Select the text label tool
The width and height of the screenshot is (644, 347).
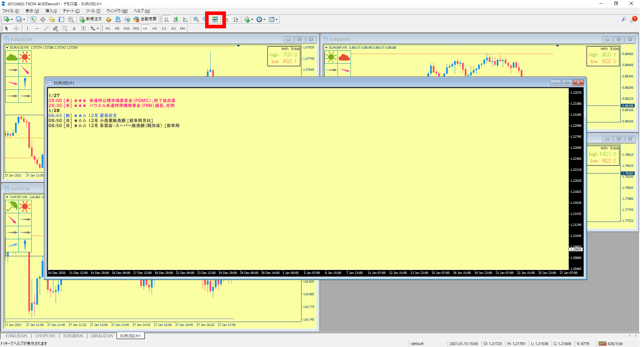tap(83, 28)
